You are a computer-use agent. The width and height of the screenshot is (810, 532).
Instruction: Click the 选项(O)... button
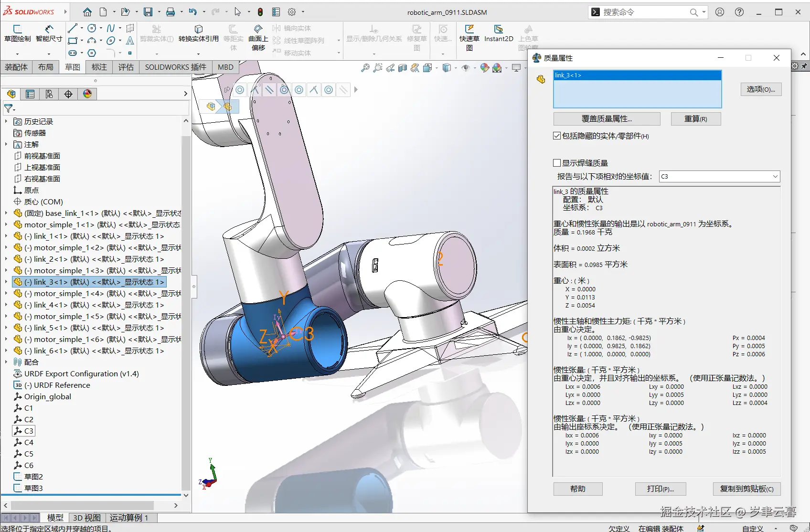(x=761, y=89)
